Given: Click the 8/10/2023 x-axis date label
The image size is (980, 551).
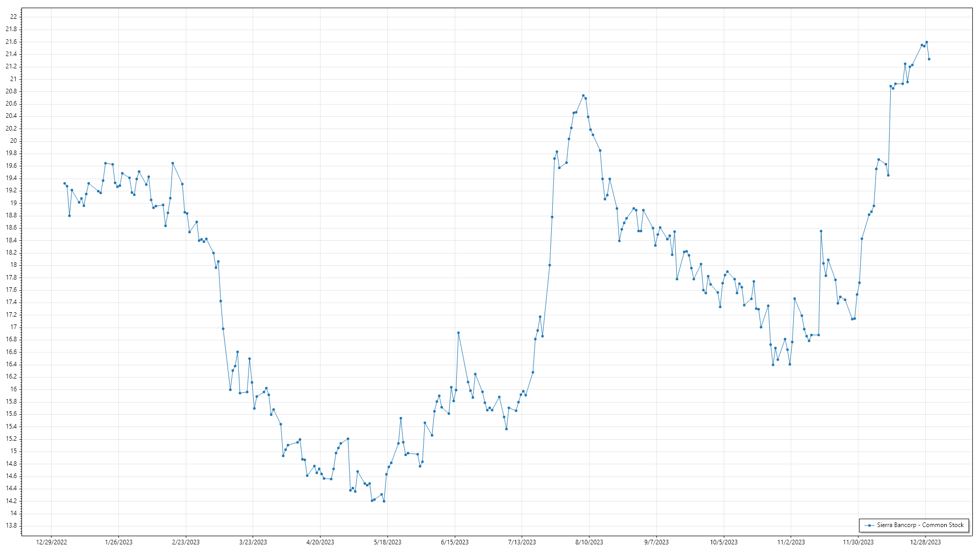Looking at the screenshot, I should click(x=589, y=542).
